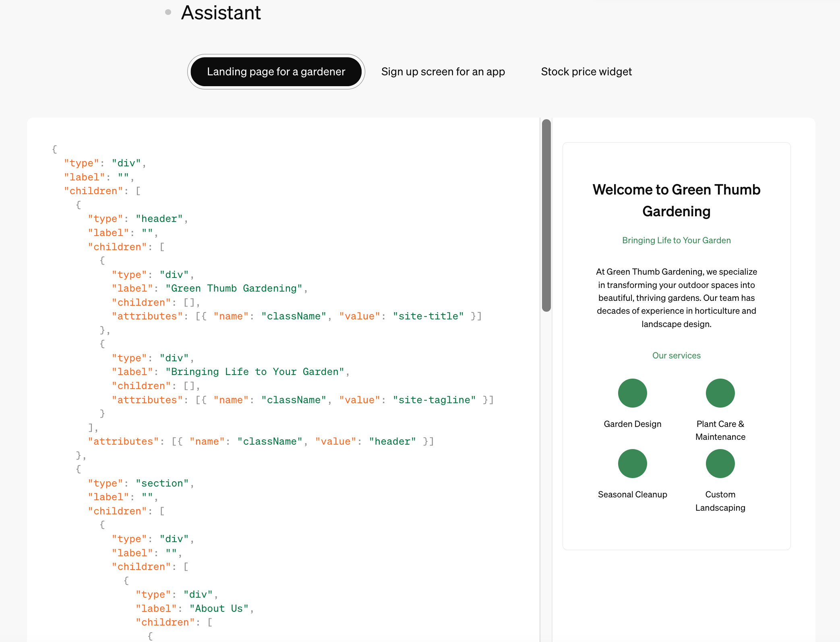
Task: Open the Stock price widget tab
Action: pyautogui.click(x=586, y=72)
